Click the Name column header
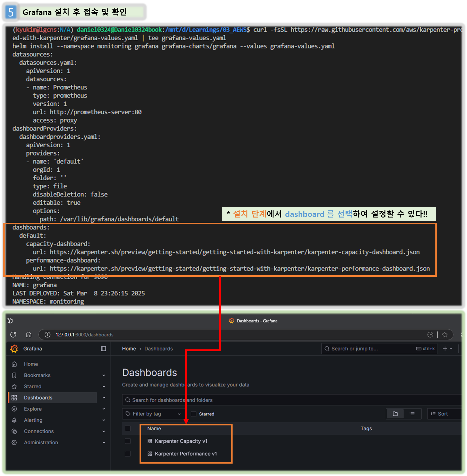 click(154, 428)
